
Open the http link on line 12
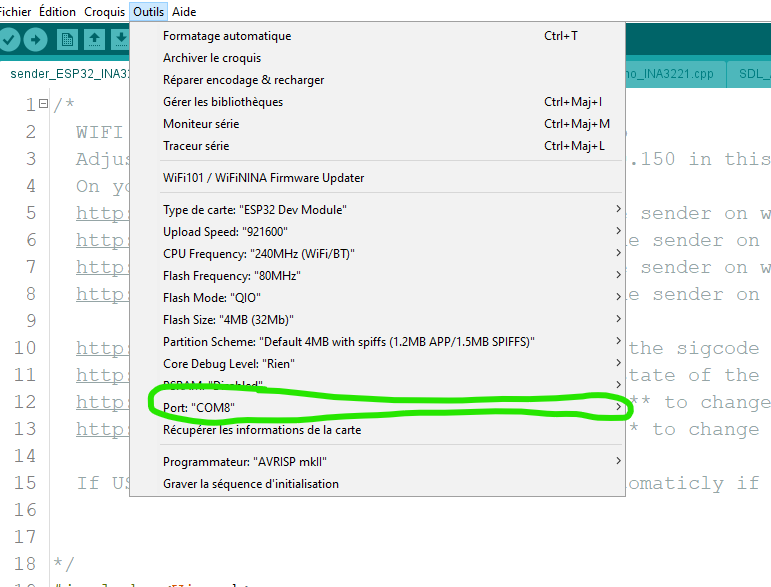[x=102, y=403]
